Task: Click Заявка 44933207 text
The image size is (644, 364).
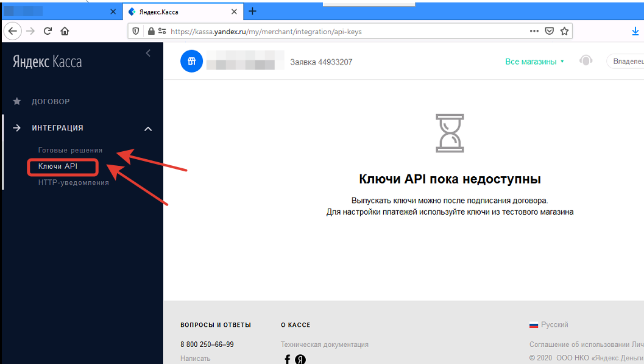Action: pos(321,62)
